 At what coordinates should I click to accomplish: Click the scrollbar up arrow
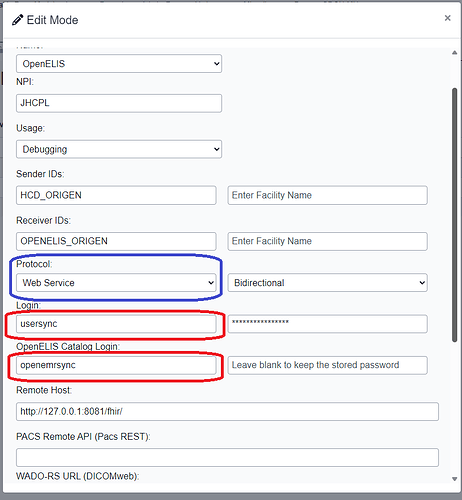[454, 53]
